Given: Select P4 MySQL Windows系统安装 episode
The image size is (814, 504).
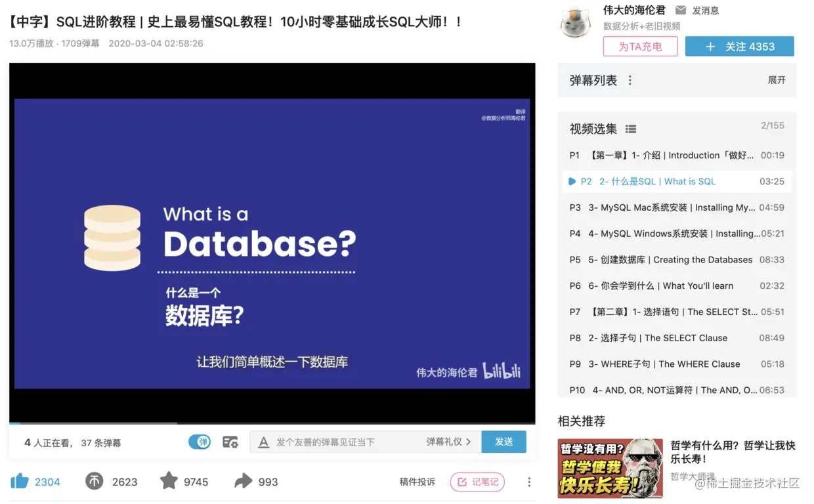Looking at the screenshot, I should [x=677, y=234].
